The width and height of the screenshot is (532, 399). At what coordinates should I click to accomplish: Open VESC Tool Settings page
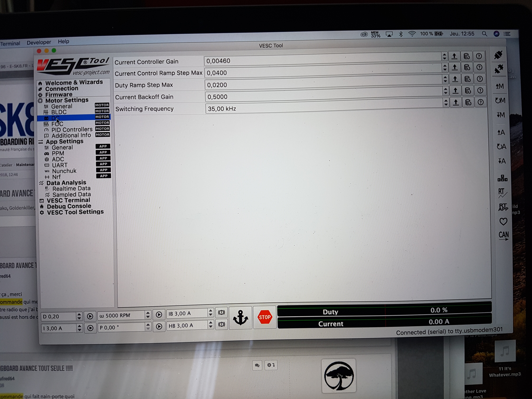pyautogui.click(x=75, y=212)
